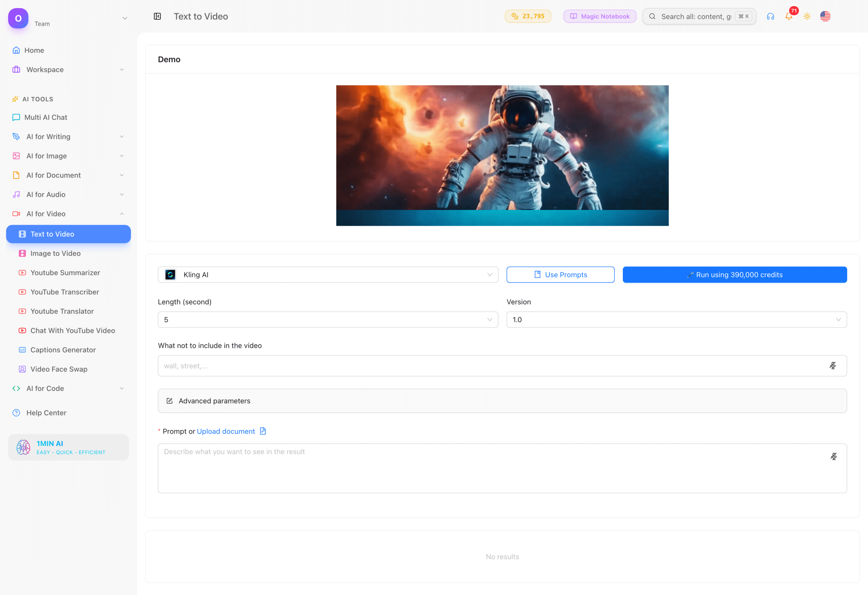This screenshot has width=868, height=595.
Task: Open the headphones support icon
Action: coord(770,16)
